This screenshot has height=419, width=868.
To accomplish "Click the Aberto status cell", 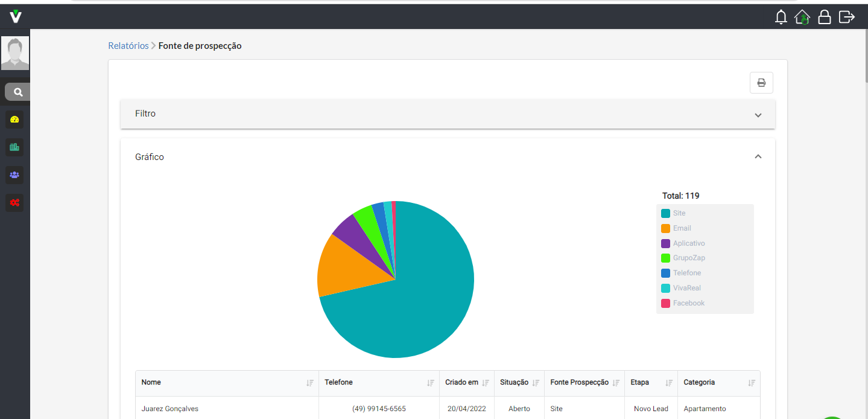I will point(519,409).
